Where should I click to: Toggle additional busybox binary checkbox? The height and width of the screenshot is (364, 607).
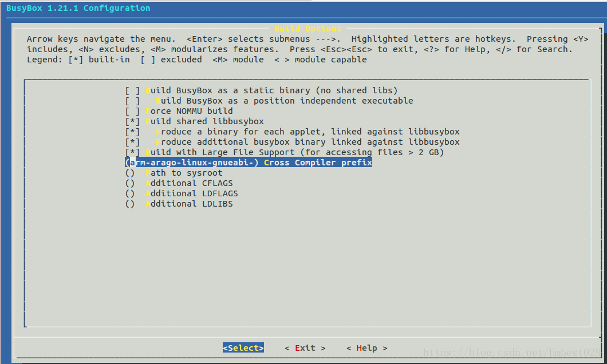click(132, 142)
